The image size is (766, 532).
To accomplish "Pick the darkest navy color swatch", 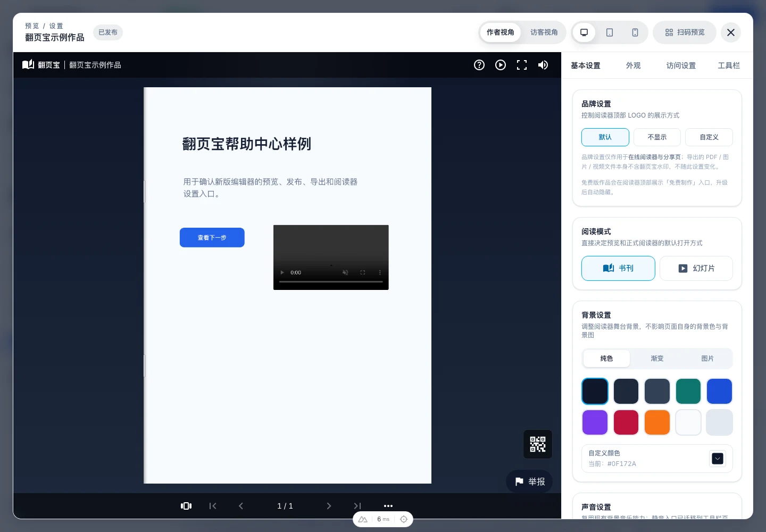I will pos(595,392).
